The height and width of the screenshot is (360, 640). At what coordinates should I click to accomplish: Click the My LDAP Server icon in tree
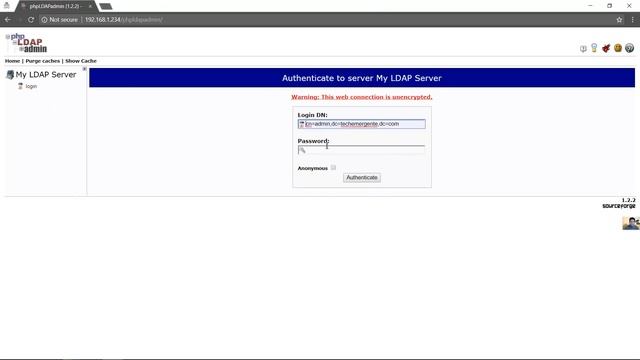10,75
